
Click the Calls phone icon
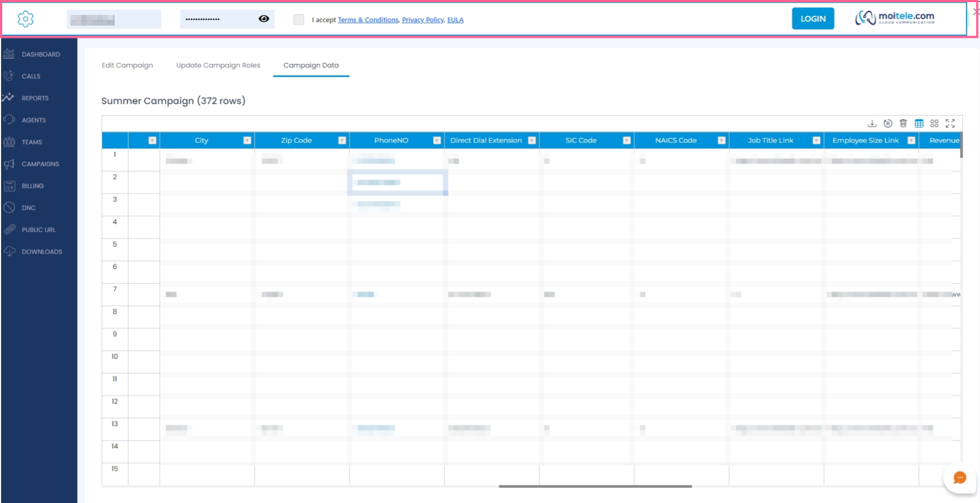click(9, 76)
